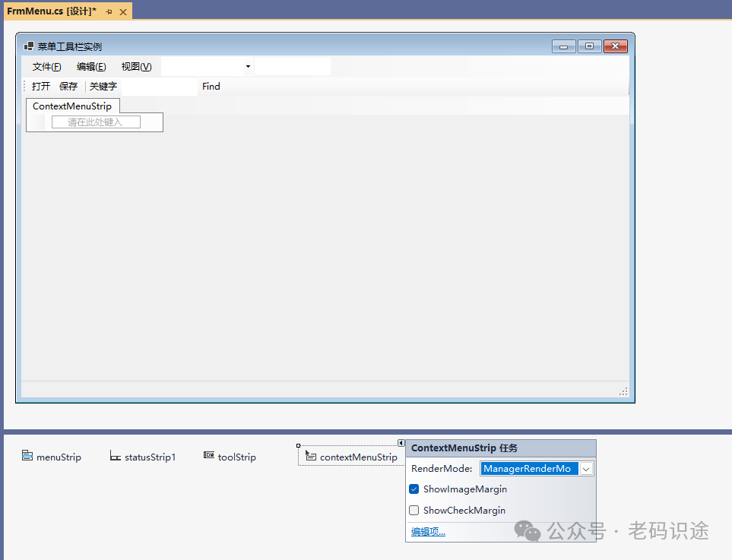Viewport: 732px width, 560px height.
Task: Click the toolStrip drag grip handle
Action: pyautogui.click(x=24, y=87)
